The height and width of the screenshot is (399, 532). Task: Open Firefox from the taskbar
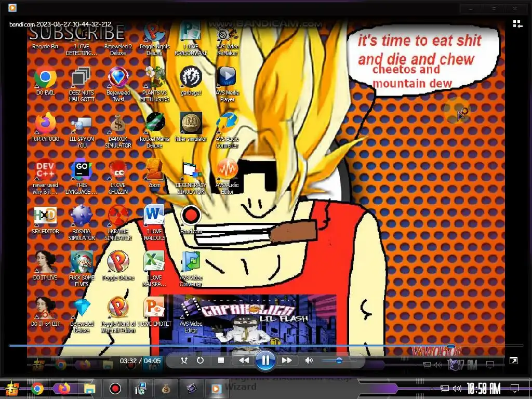click(64, 389)
